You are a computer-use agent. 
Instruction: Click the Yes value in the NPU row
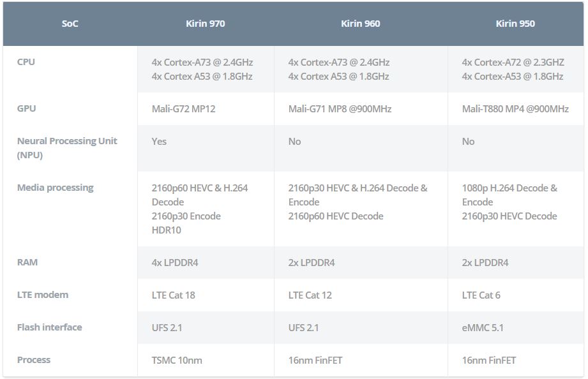[x=159, y=142]
